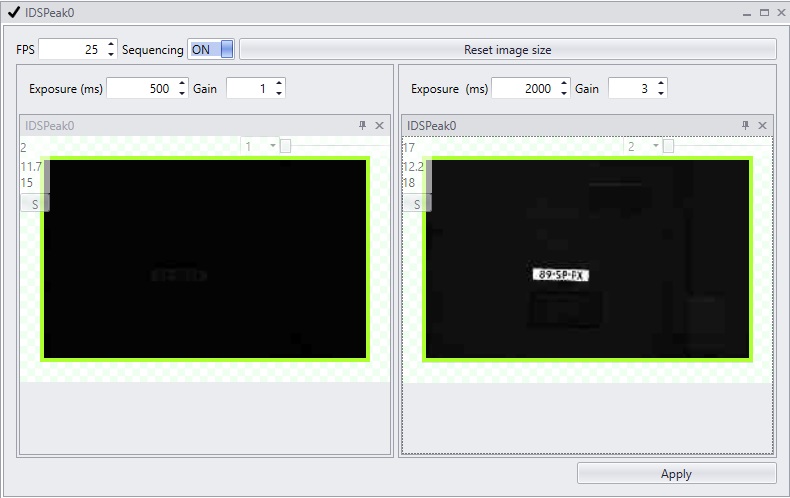Viewport: 790px width, 498px height.
Task: Increase left Gain 1 with up arrow
Action: 279,84
